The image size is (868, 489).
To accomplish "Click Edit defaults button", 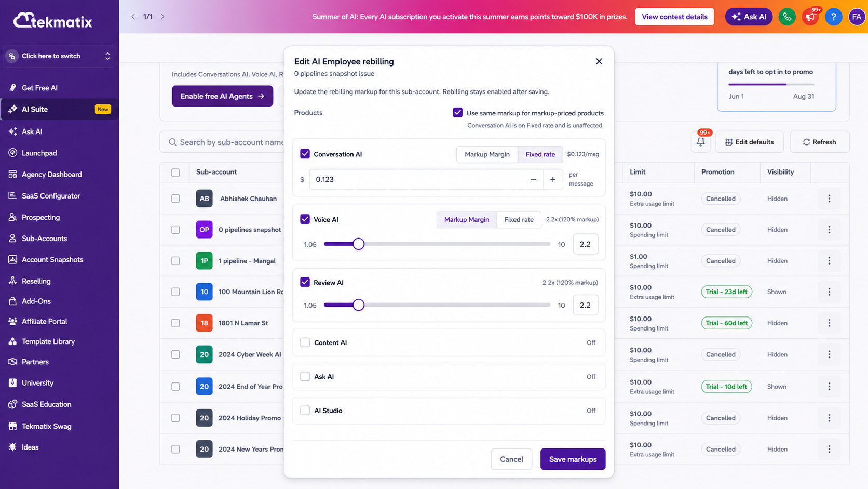I will click(749, 142).
